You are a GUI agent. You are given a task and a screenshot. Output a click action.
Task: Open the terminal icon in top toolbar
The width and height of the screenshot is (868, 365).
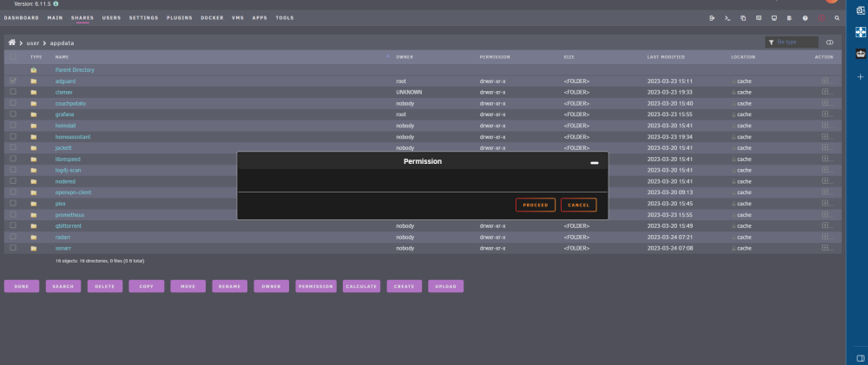[727, 18]
